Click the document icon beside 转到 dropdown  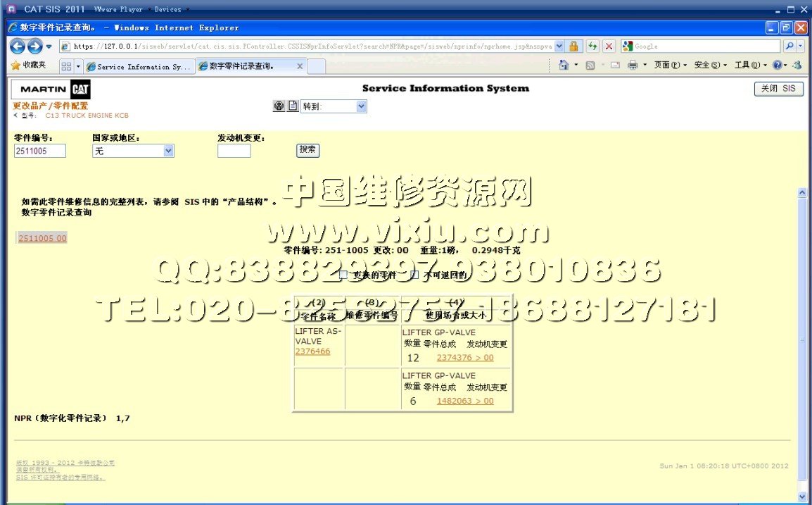[293, 106]
